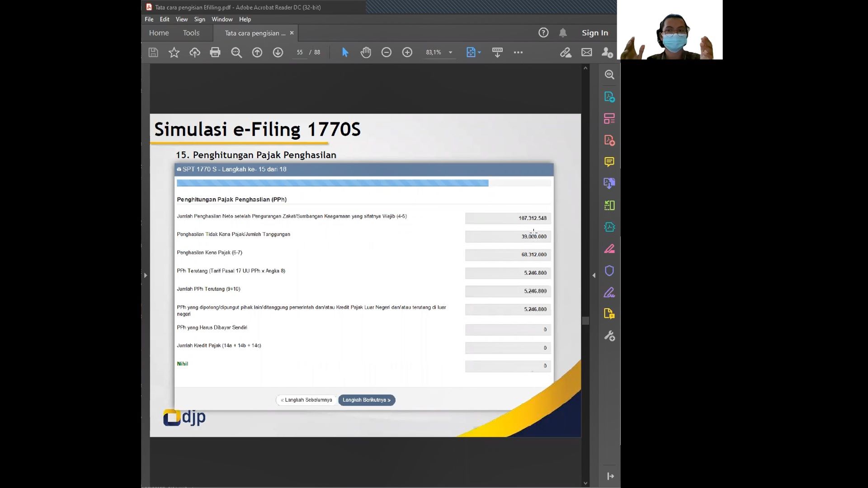Open the Comment tool in the right pane
Screen dimensions: 868x488
click(609, 162)
